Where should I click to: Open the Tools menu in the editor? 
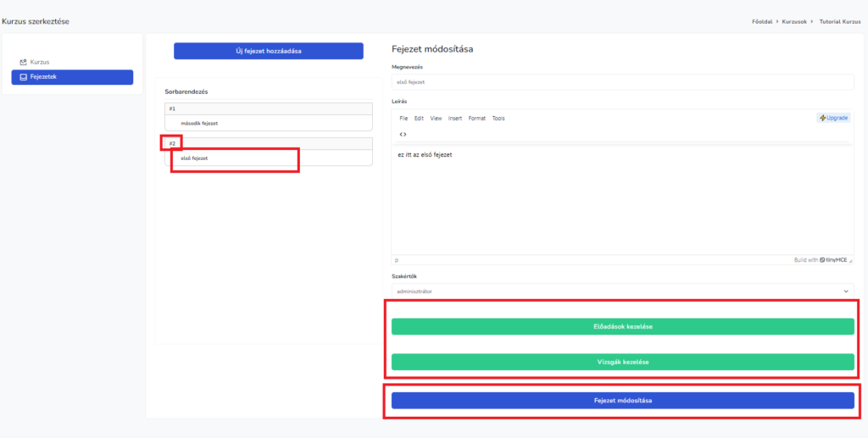[x=498, y=119]
